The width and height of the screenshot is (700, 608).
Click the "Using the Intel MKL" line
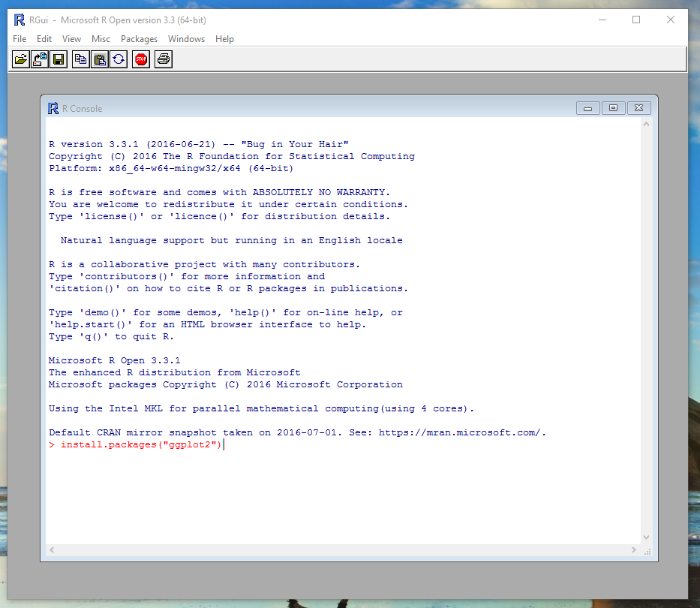pos(261,409)
